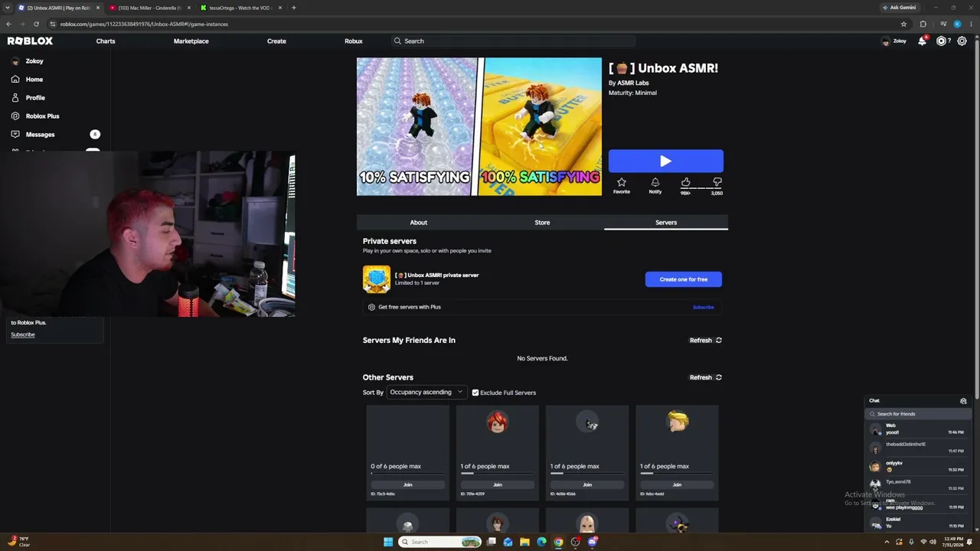Refresh the Other Servers list
This screenshot has width=980, height=551.
pos(706,377)
